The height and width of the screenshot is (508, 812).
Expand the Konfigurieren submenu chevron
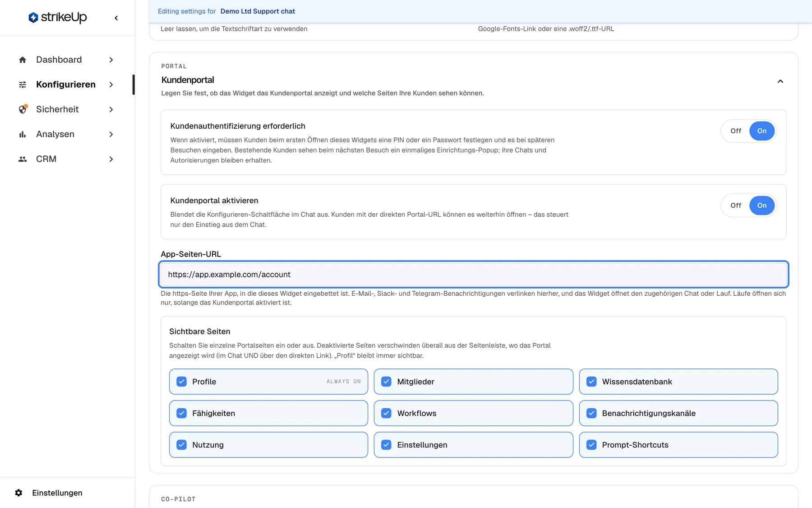(x=111, y=84)
